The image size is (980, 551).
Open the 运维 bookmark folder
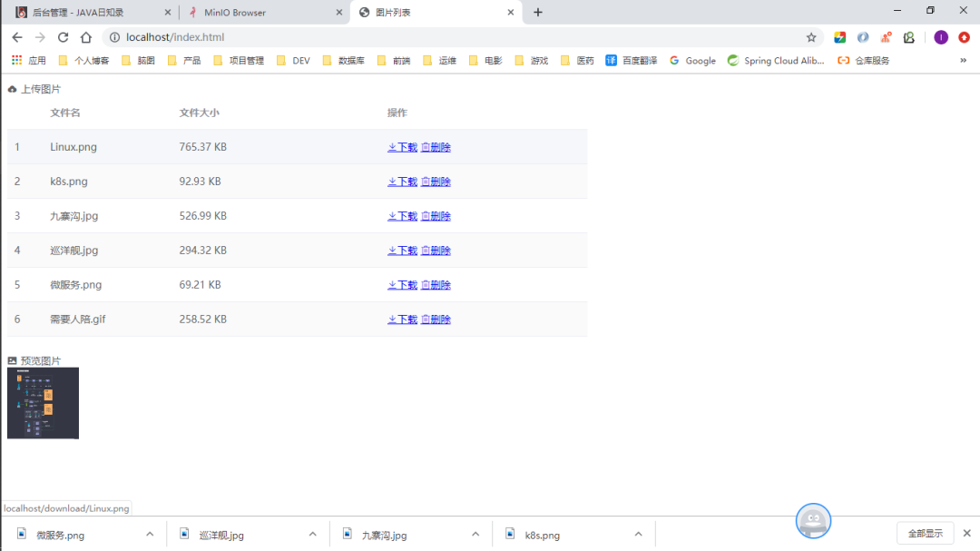click(440, 61)
